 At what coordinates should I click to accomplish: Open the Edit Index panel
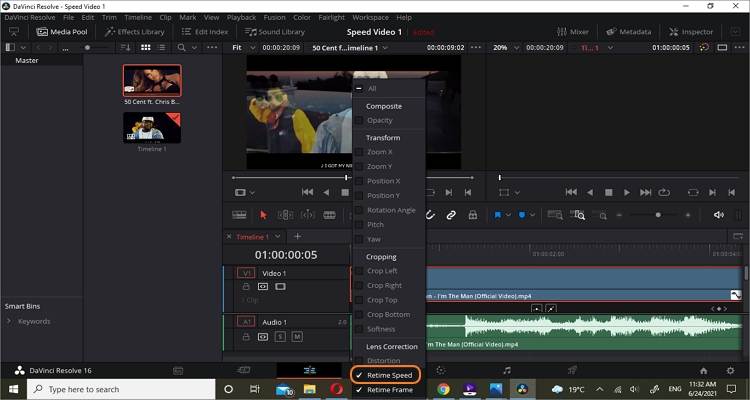click(205, 32)
